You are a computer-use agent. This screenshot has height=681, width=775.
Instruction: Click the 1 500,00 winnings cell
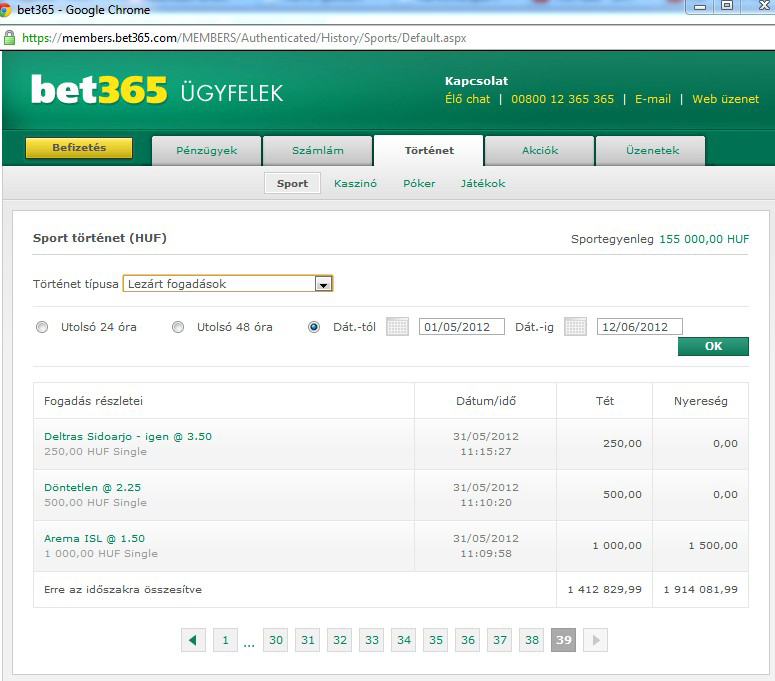[x=713, y=546]
